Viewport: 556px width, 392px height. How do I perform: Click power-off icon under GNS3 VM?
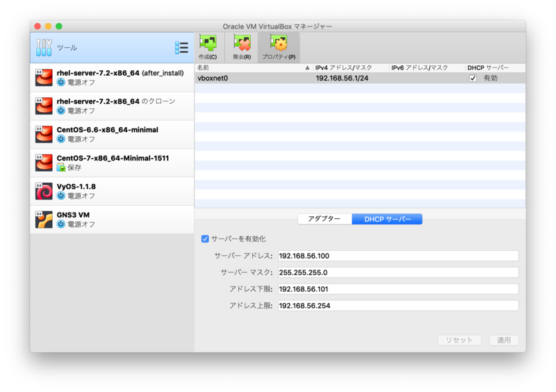(x=61, y=224)
